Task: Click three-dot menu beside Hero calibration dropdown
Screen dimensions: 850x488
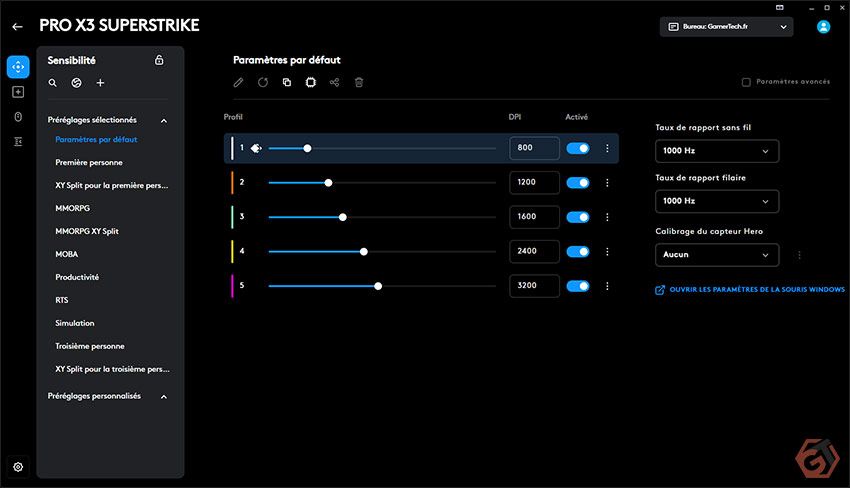Action: (799, 255)
